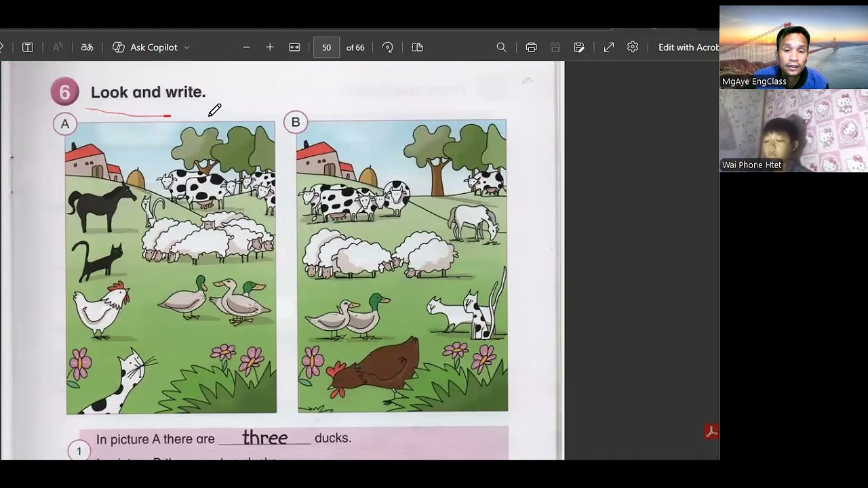
Task: Click the Read aloud icon
Action: click(x=58, y=47)
